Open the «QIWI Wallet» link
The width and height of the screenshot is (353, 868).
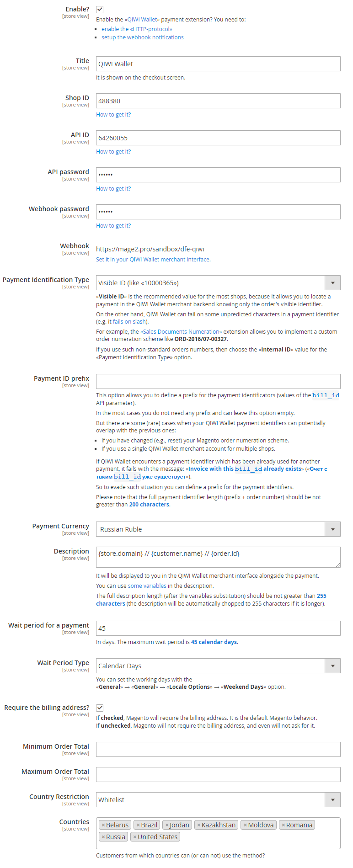pyautogui.click(x=142, y=20)
